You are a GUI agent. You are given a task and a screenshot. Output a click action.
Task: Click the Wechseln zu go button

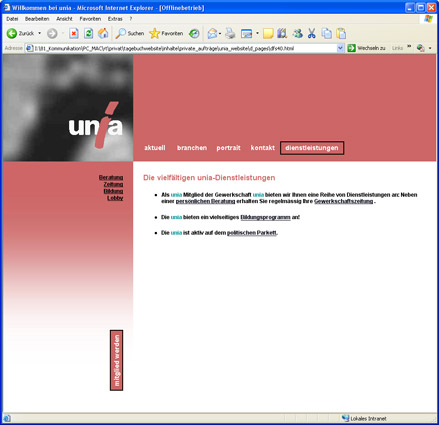[366, 48]
